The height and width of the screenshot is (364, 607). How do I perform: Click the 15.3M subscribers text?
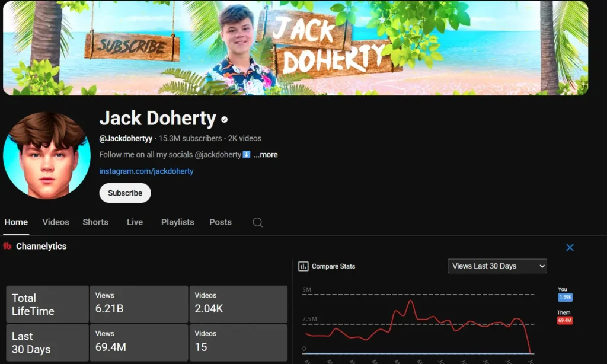click(x=190, y=138)
